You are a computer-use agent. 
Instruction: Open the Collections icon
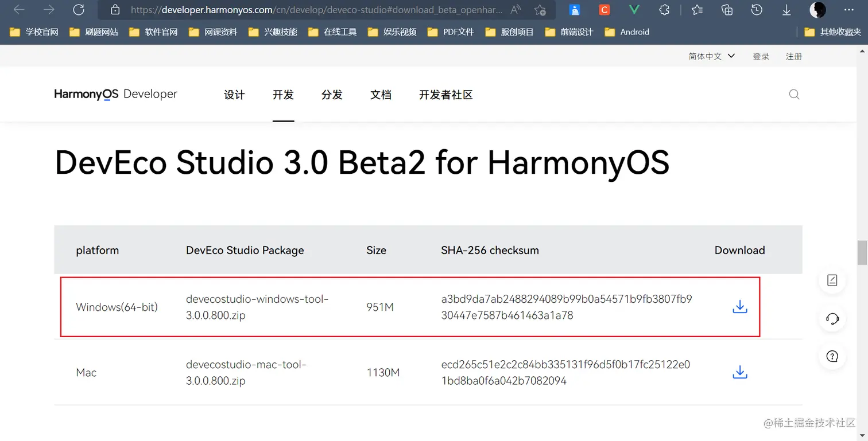click(x=727, y=10)
